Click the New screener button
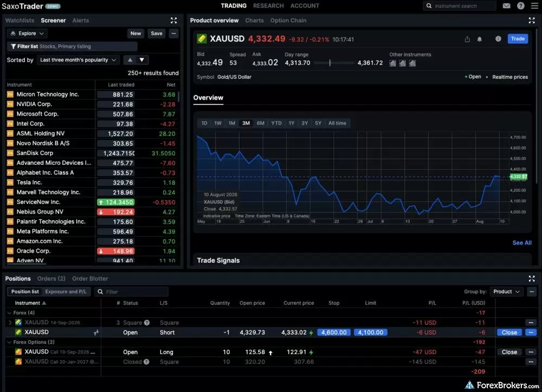542x392 pixels. [135, 34]
